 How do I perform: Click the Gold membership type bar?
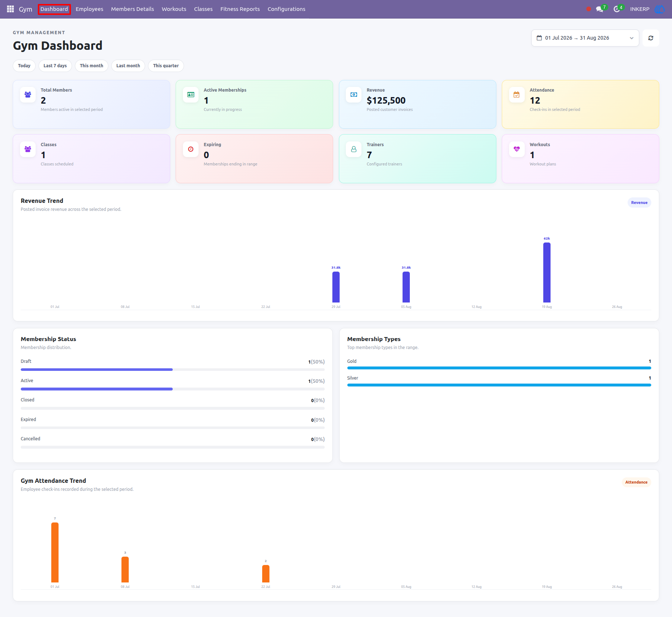(499, 368)
